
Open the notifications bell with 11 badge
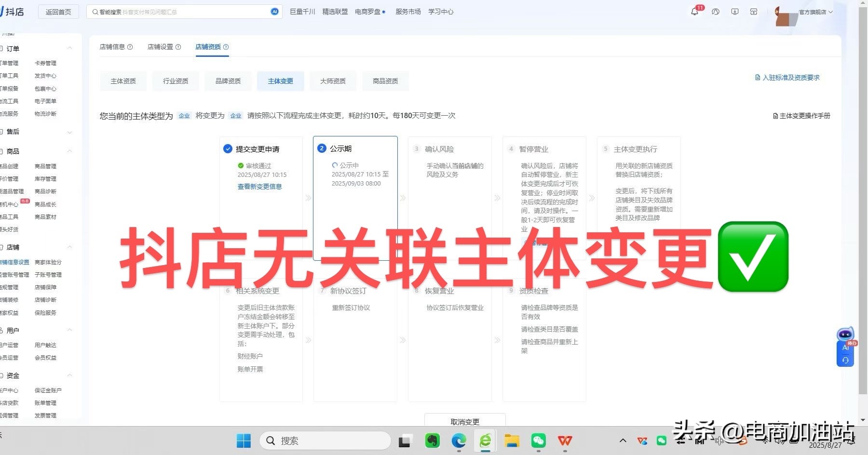[694, 12]
